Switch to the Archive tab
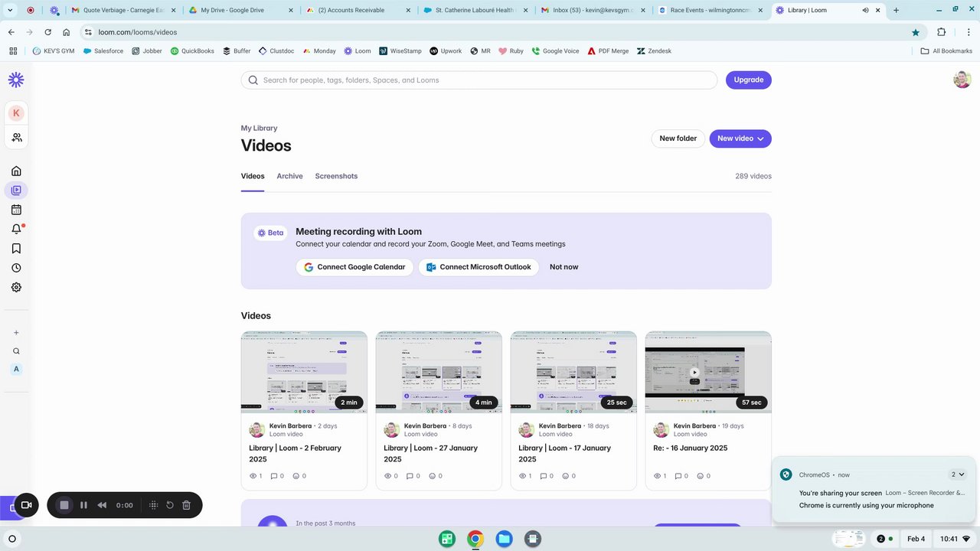980x551 pixels. (289, 176)
